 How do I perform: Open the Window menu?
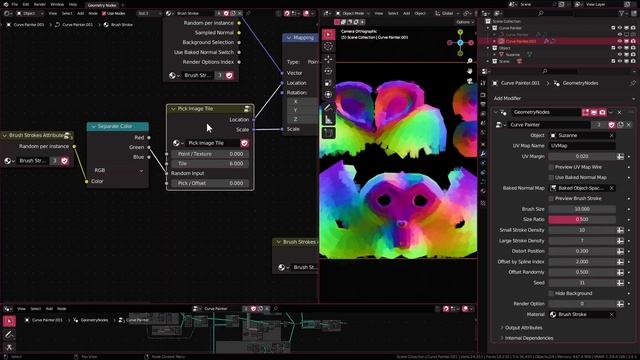(57, 4)
